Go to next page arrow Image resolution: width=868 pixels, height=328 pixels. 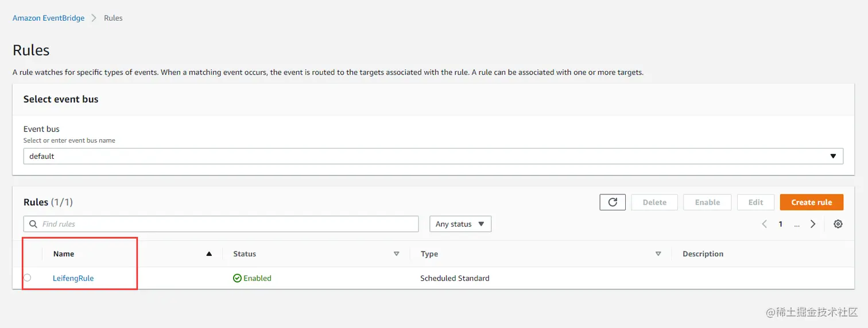click(813, 224)
